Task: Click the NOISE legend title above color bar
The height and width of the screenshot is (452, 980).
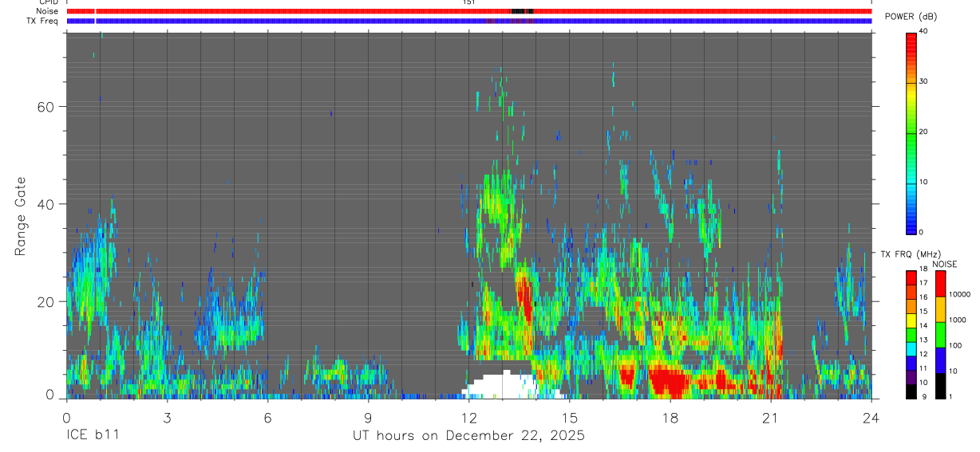Action: point(944,264)
